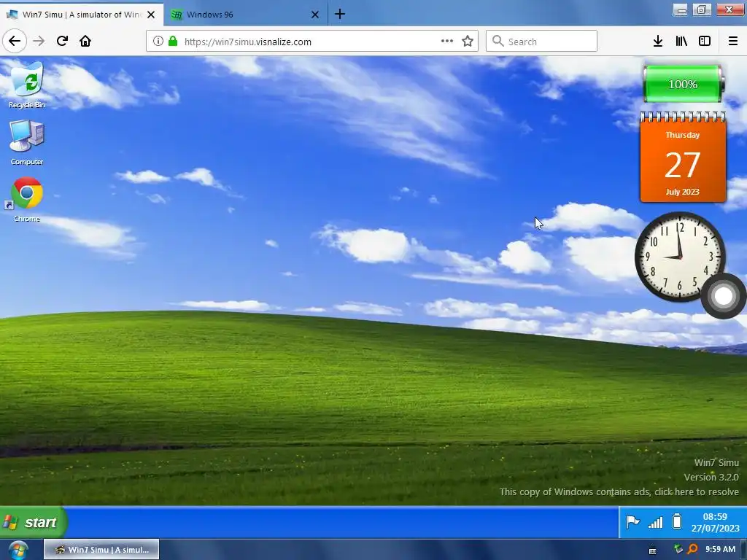
Task: Bookmark this page with the star
Action: (x=468, y=41)
